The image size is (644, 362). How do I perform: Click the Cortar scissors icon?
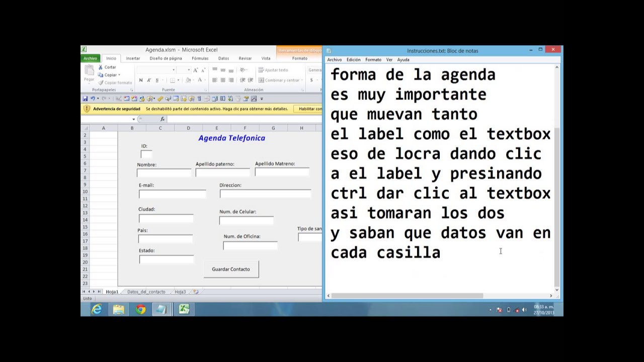(x=101, y=67)
